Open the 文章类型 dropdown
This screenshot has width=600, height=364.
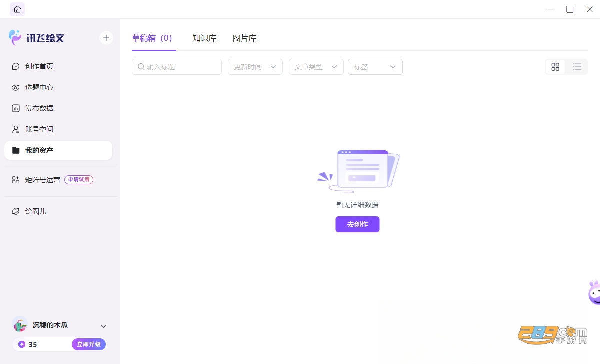coord(316,67)
